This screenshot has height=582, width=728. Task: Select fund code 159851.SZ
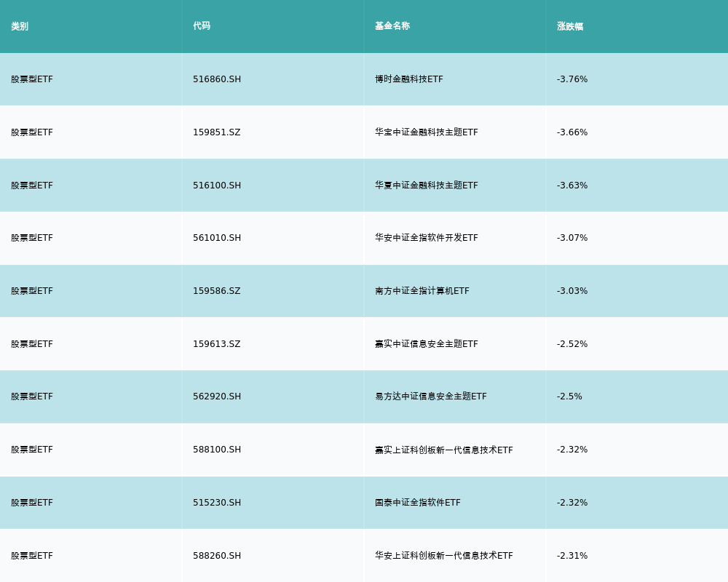tap(217, 132)
